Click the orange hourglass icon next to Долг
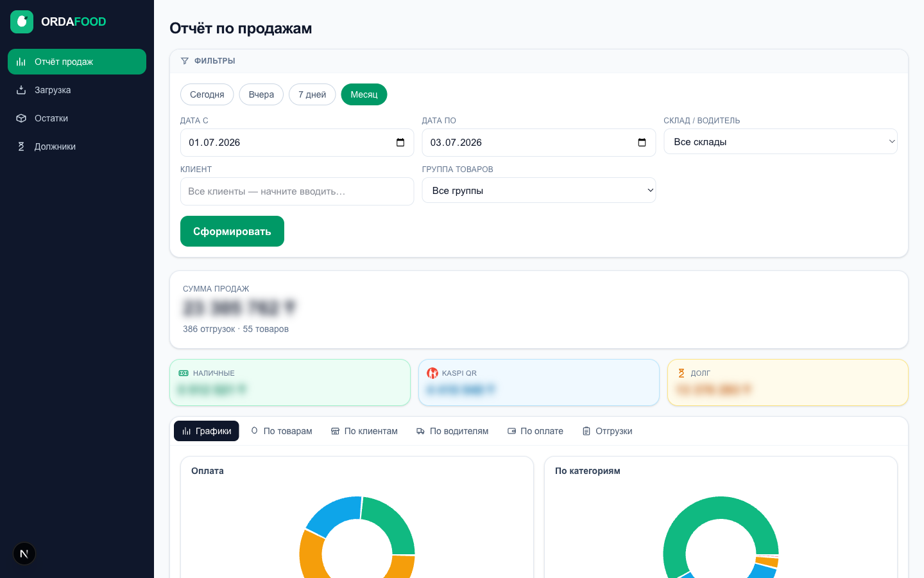 tap(681, 373)
